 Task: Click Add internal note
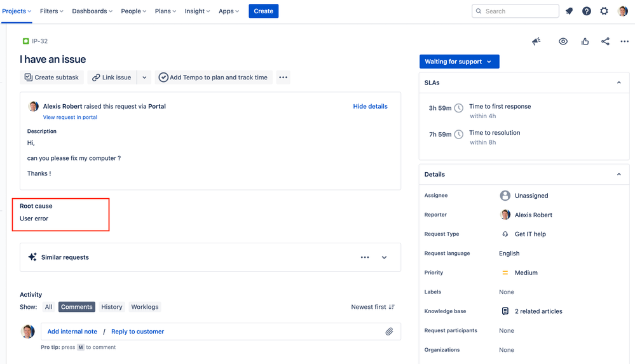[72, 332]
